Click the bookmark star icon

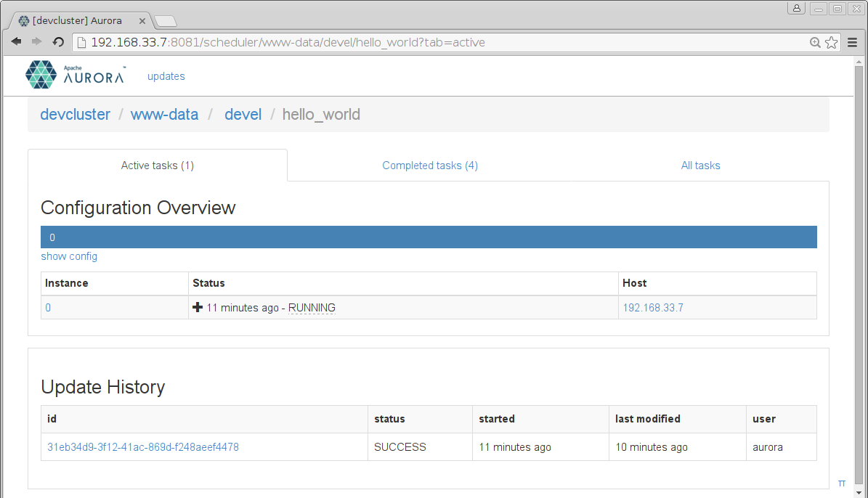pos(832,43)
